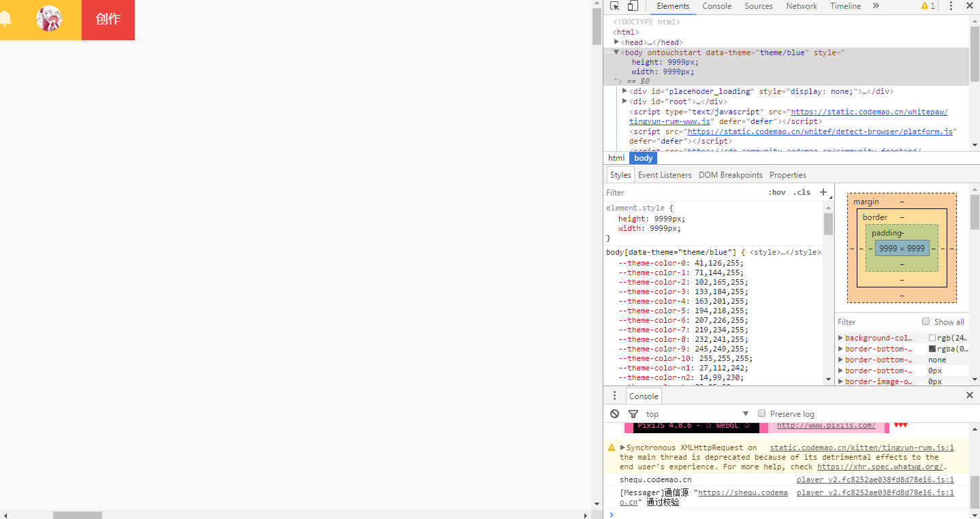The height and width of the screenshot is (519, 980).
Task: Select html in the breadcrumb bar
Action: coord(616,158)
